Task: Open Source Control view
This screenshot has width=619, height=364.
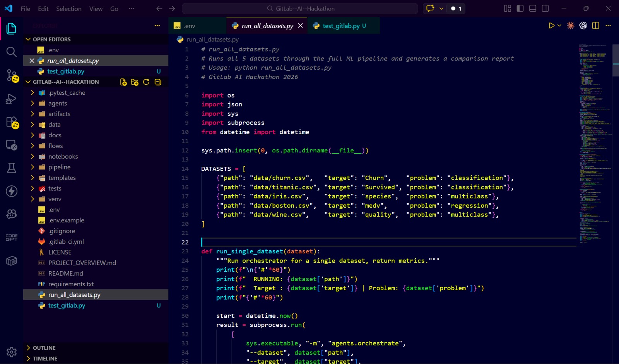Action: click(x=11, y=75)
